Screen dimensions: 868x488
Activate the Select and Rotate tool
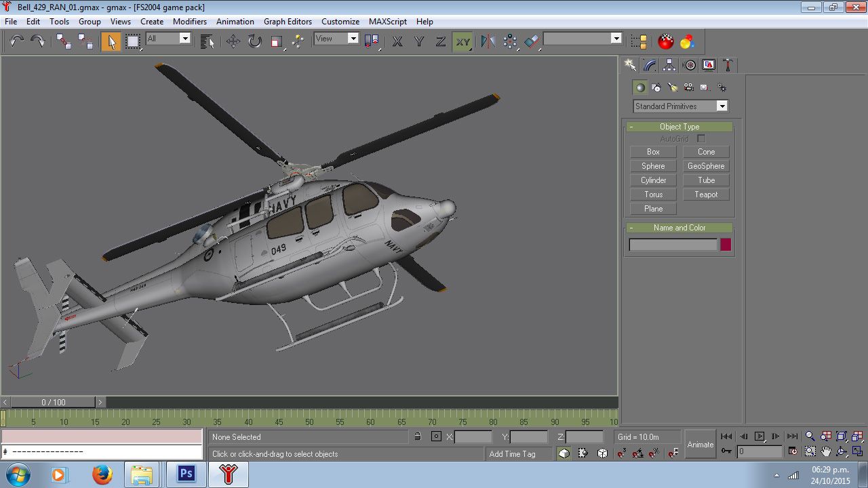click(253, 41)
